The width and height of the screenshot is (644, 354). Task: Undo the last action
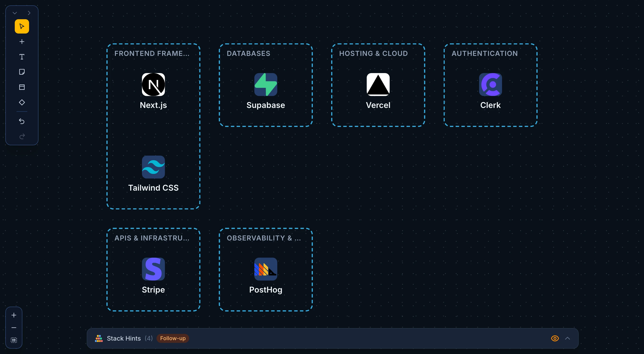(22, 121)
